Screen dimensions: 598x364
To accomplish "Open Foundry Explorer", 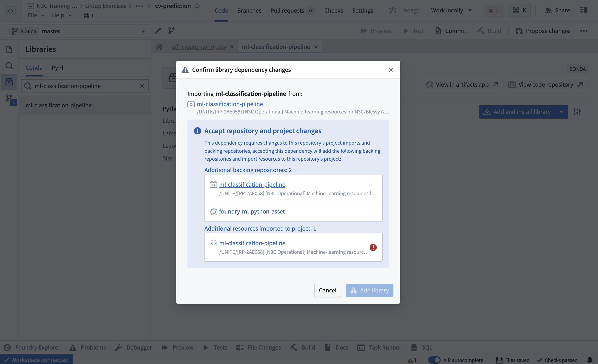I will 38,347.
